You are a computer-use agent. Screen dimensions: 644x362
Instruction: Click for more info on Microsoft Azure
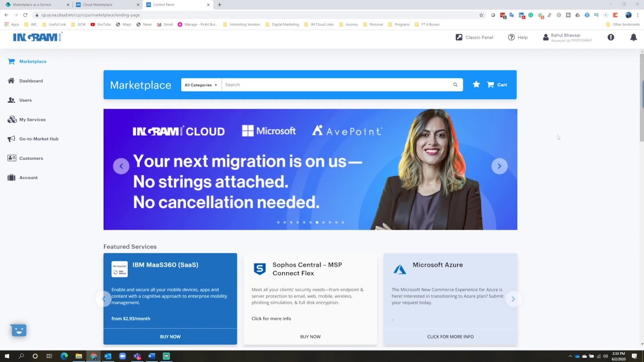tap(450, 337)
